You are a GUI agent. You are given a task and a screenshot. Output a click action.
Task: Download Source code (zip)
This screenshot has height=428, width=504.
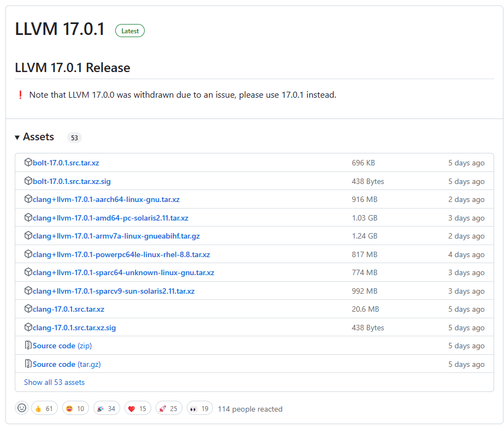coord(62,346)
